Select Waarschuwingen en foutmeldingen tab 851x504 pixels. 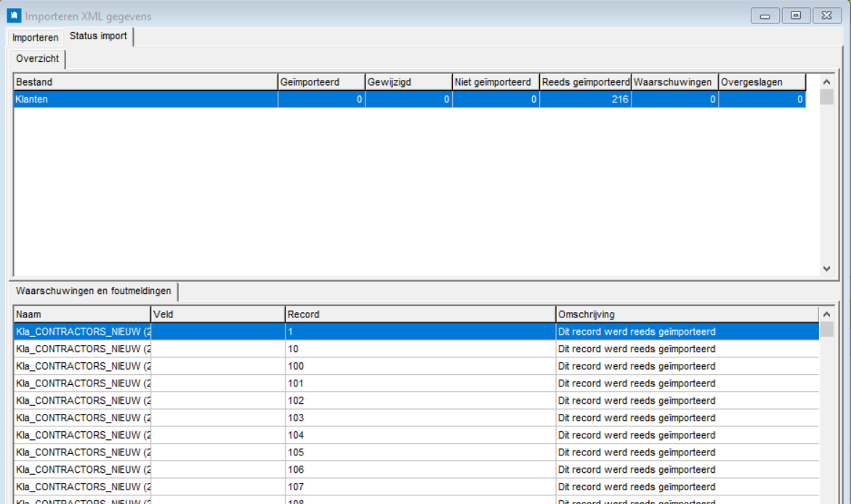[94, 291]
